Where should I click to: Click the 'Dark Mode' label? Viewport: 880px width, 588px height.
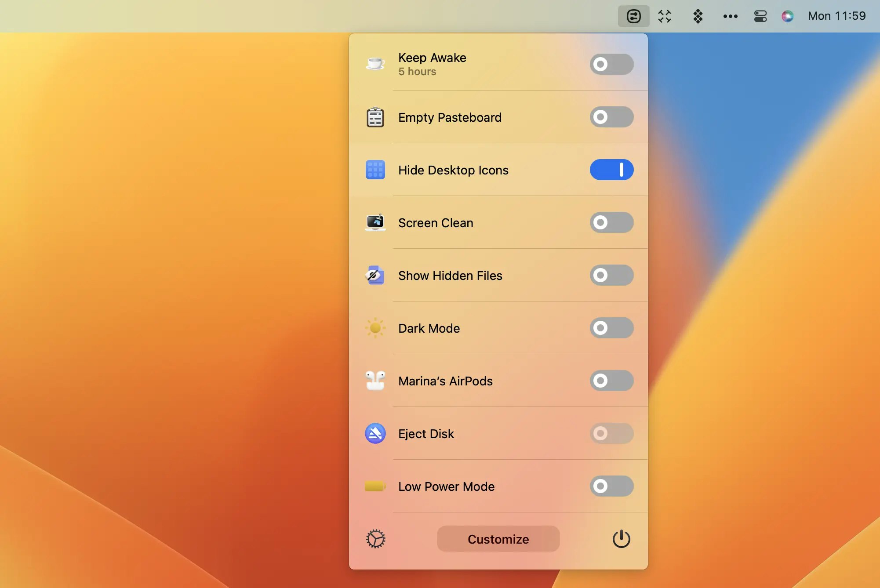pyautogui.click(x=429, y=328)
